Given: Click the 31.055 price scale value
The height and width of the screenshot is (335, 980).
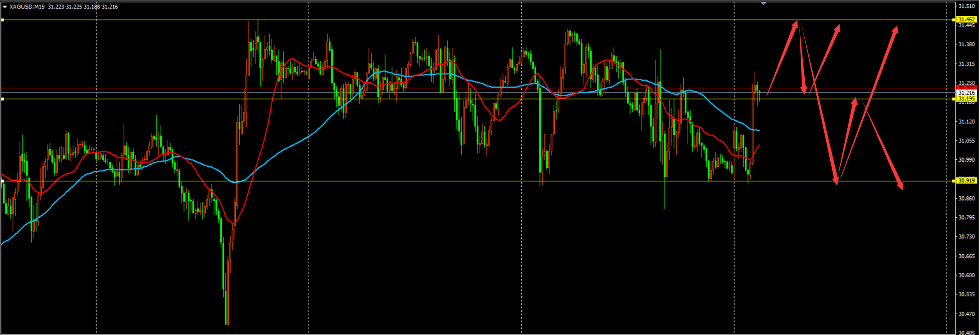Looking at the screenshot, I should [x=967, y=140].
